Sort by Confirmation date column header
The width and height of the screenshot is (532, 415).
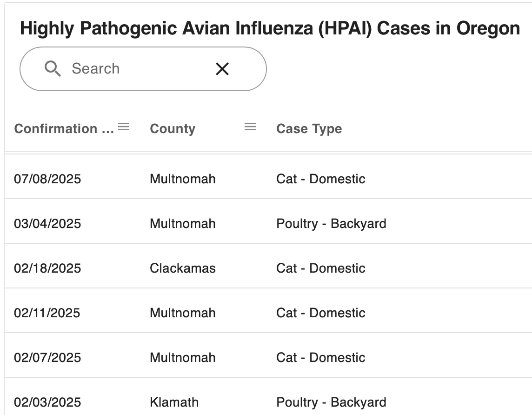click(x=64, y=128)
